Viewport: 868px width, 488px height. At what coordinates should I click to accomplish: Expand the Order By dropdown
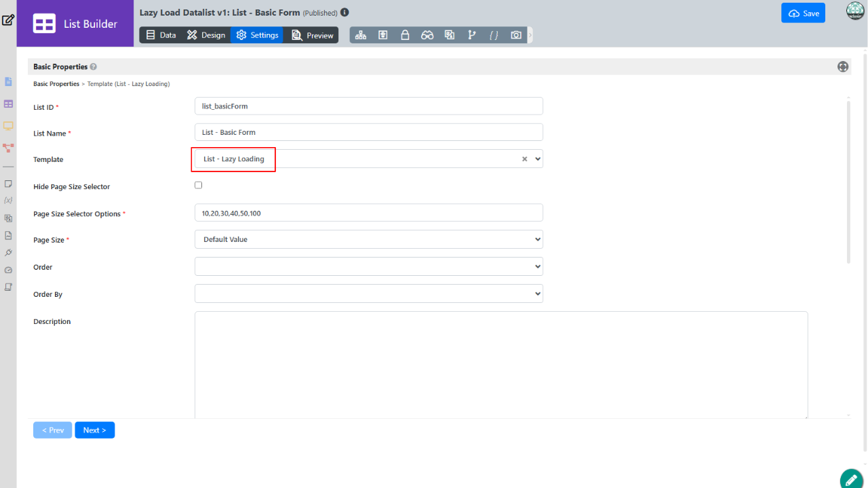[x=368, y=293]
